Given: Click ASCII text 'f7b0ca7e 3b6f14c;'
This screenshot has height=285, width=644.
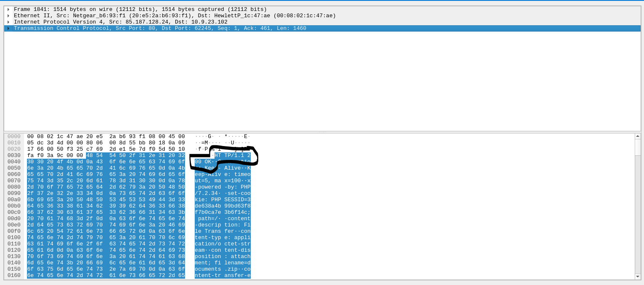Looking at the screenshot, I should 223,212.
